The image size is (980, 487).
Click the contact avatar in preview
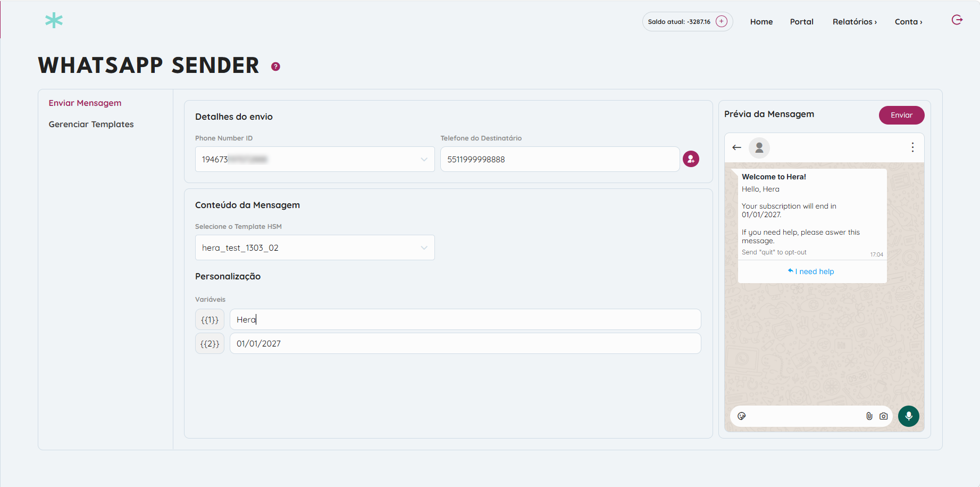(x=759, y=147)
